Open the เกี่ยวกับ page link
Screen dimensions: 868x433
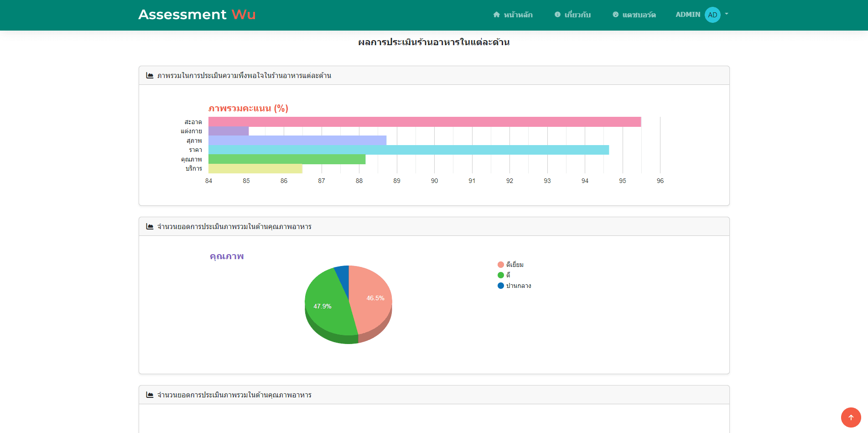(577, 15)
